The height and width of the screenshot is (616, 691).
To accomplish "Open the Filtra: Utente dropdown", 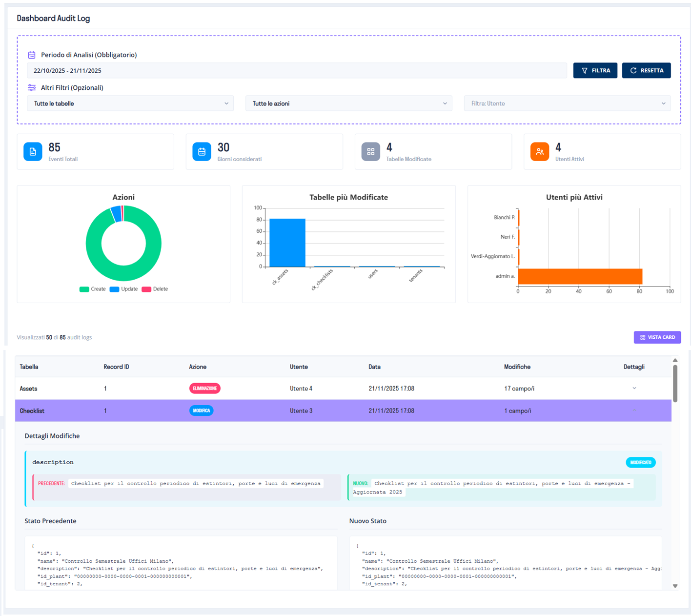I will 567,103.
